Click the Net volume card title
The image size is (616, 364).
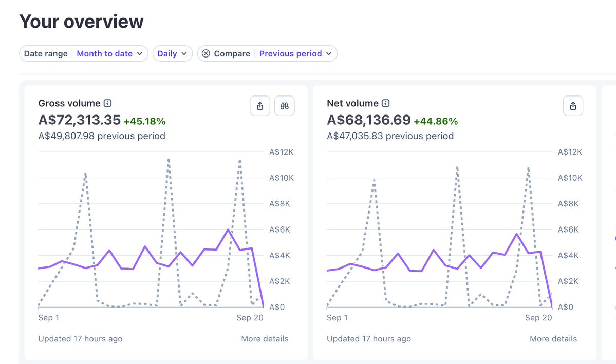click(352, 103)
